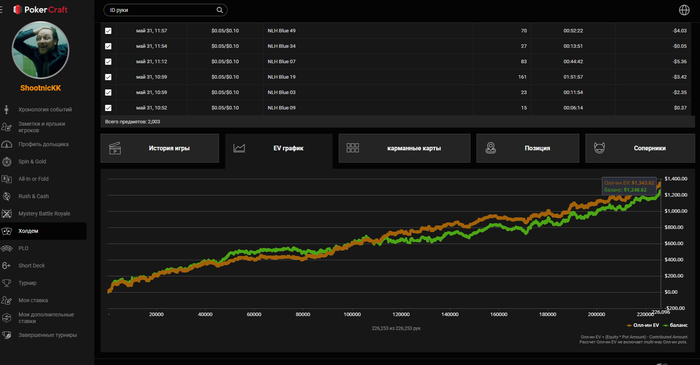Click the Холдем cards icon

click(x=6, y=231)
